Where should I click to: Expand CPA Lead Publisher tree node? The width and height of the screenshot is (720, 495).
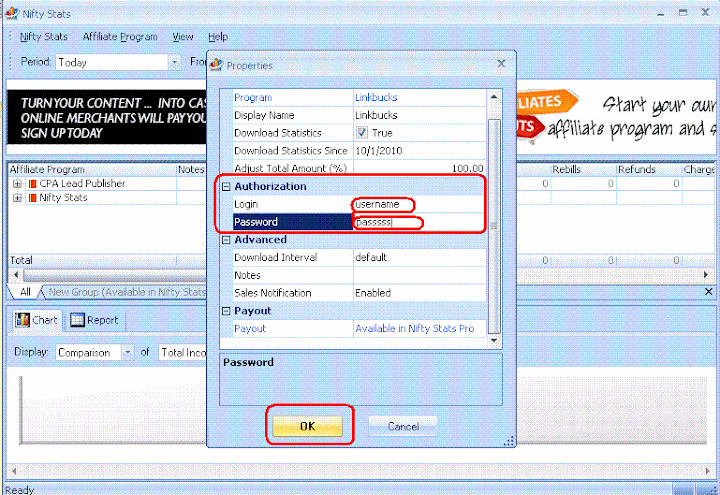pyautogui.click(x=17, y=184)
